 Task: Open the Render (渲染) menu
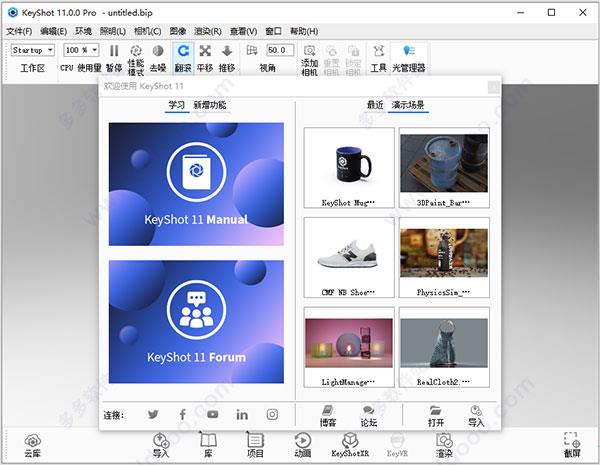click(206, 31)
